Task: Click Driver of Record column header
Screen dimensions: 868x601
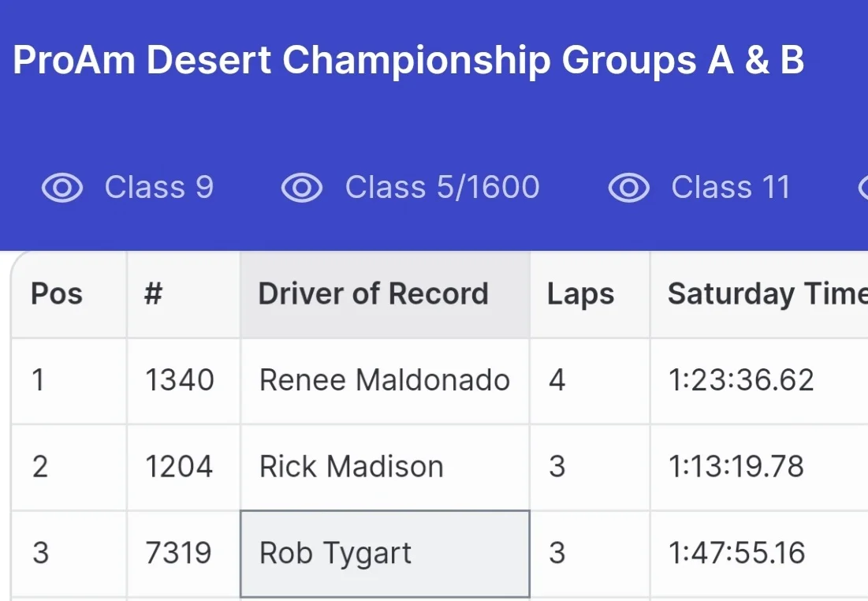Action: pyautogui.click(x=374, y=294)
